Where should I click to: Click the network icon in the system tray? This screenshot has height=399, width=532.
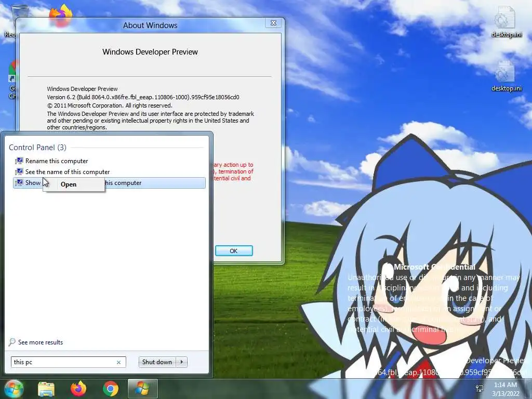click(480, 388)
